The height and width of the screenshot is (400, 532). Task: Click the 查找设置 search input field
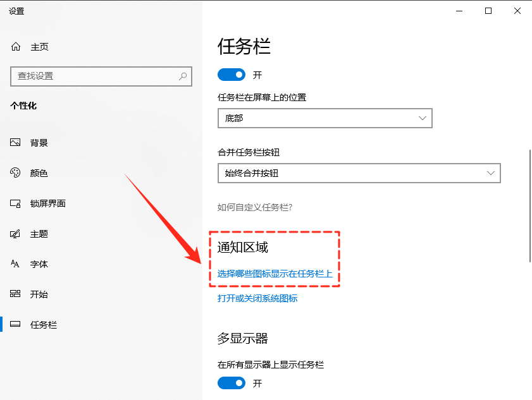pos(95,76)
